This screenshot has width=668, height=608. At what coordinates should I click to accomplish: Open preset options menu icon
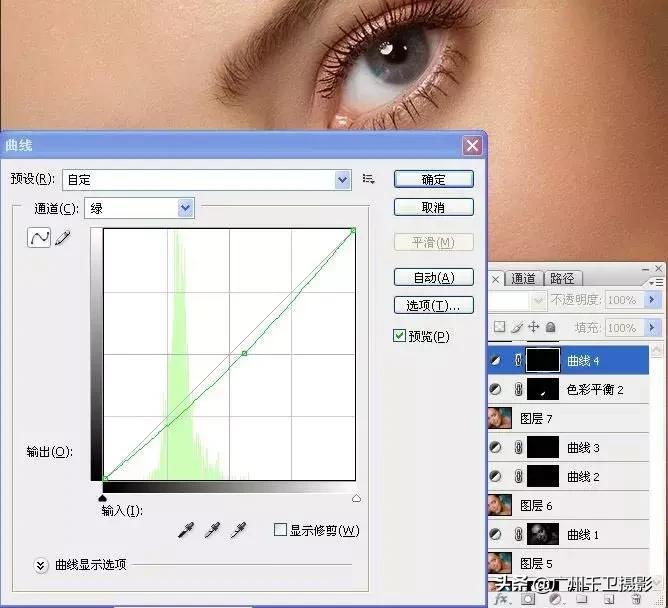[368, 179]
